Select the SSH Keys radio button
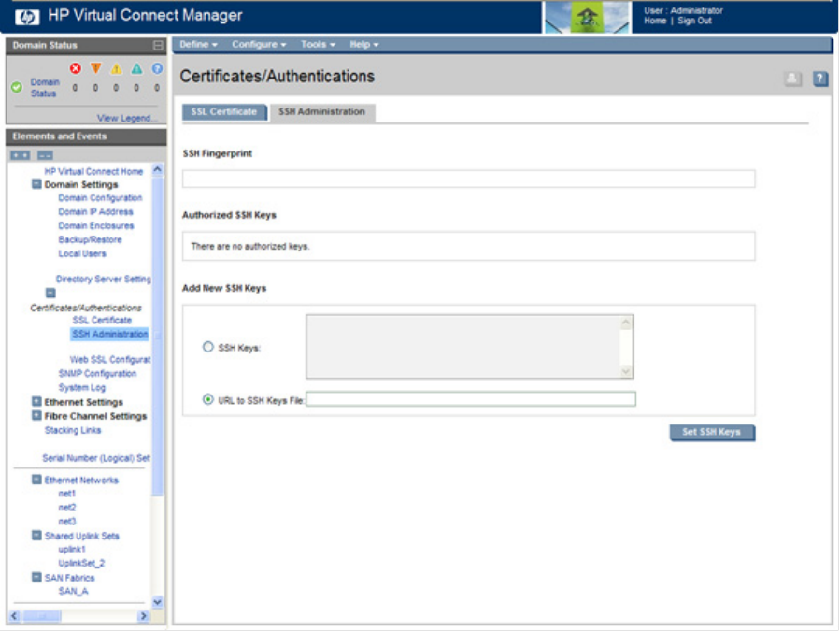This screenshot has width=840, height=632. coord(207,347)
